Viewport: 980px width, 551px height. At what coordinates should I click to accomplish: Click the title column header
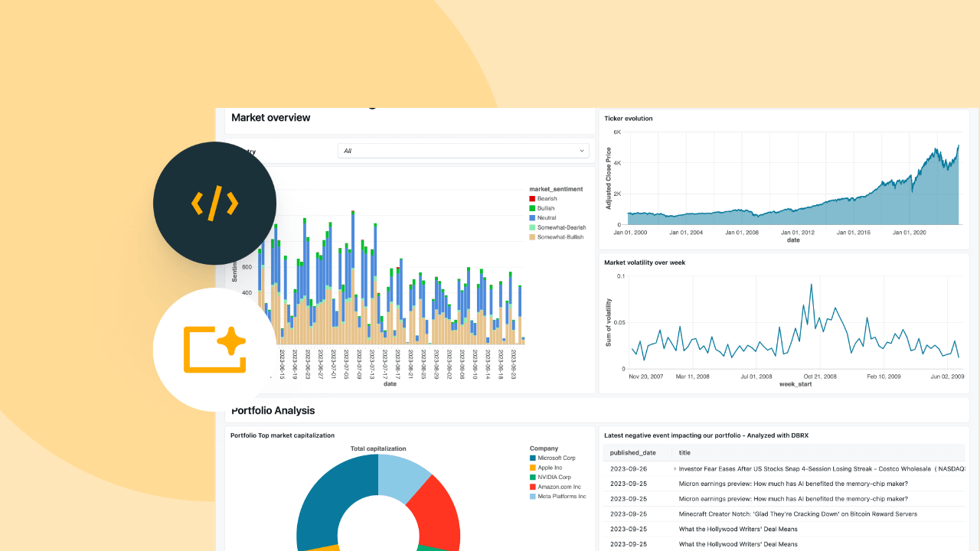(684, 452)
